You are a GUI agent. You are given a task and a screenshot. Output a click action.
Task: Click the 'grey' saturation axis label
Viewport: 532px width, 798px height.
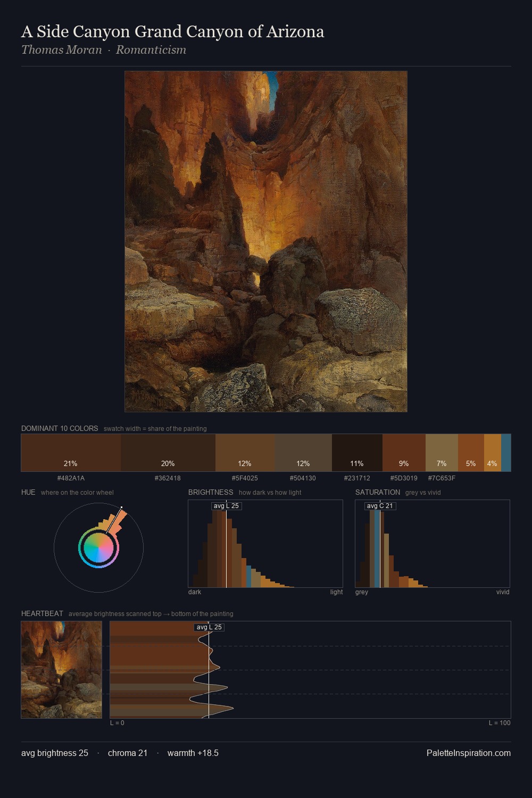[x=362, y=592]
